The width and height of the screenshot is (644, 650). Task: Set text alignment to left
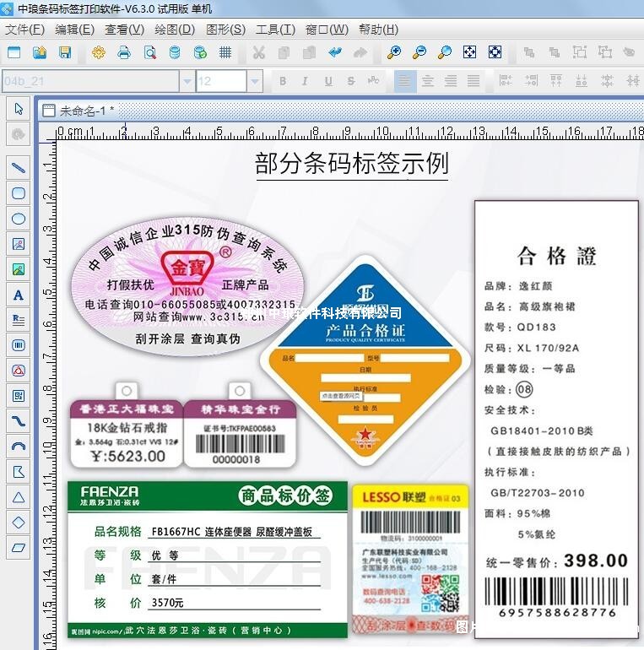point(405,81)
